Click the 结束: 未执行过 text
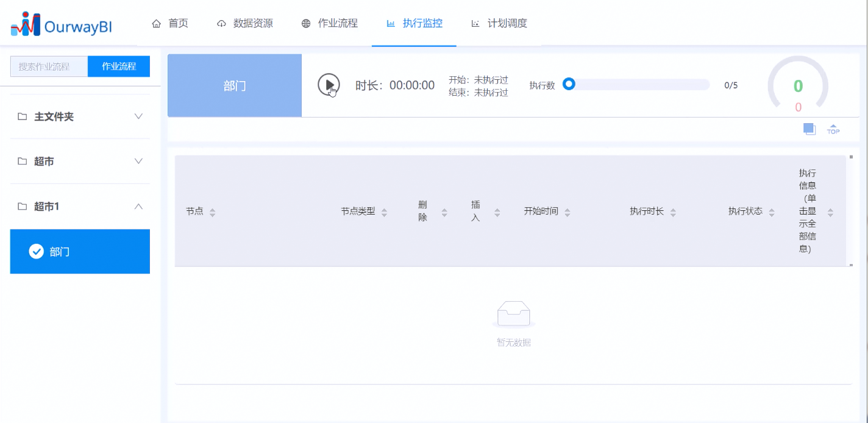This screenshot has width=868, height=423. tap(478, 93)
